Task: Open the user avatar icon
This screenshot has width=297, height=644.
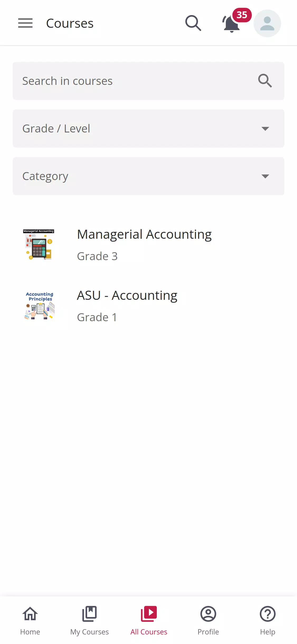Action: 267,23
